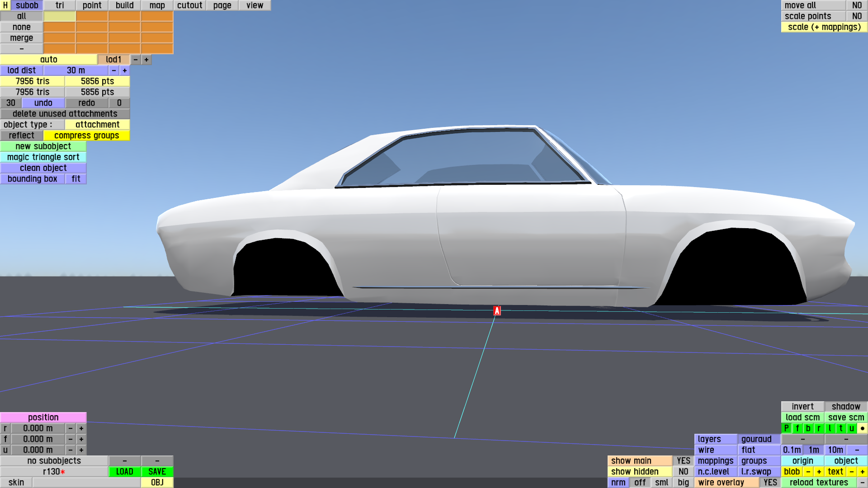The height and width of the screenshot is (488, 868).
Task: Toggle move all NO setting
Action: click(x=856, y=5)
